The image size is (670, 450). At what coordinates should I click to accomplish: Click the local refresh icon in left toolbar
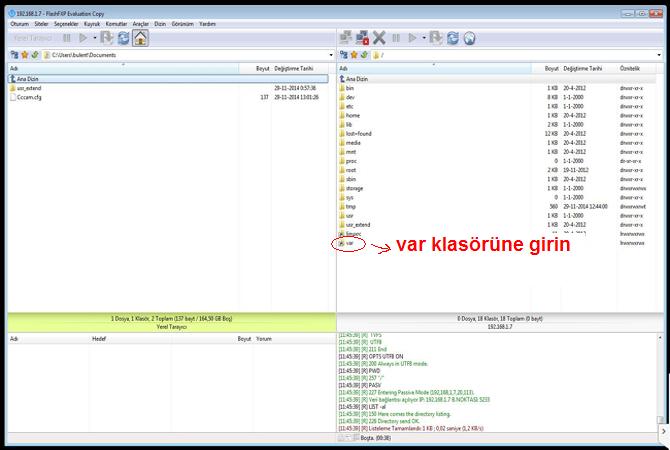(x=123, y=38)
